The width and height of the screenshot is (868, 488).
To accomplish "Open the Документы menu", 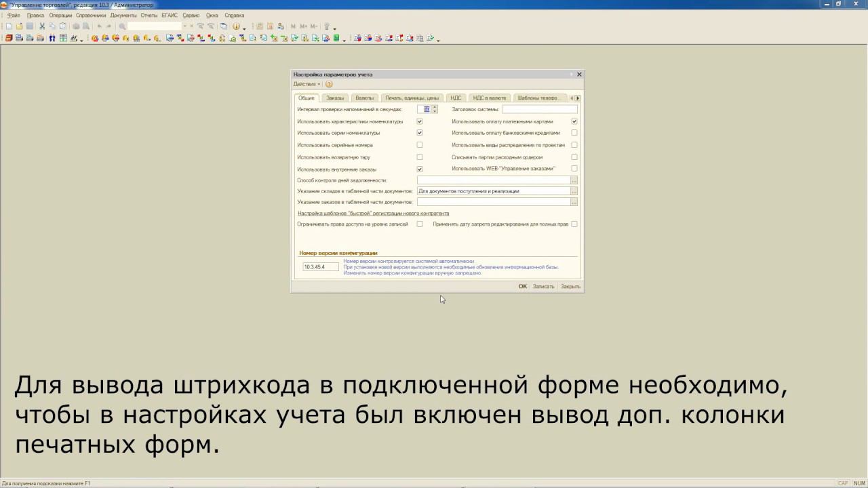I will click(x=123, y=15).
